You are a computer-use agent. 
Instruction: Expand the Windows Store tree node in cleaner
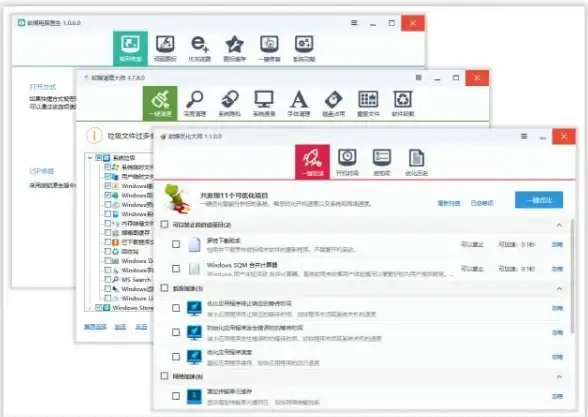(x=90, y=308)
